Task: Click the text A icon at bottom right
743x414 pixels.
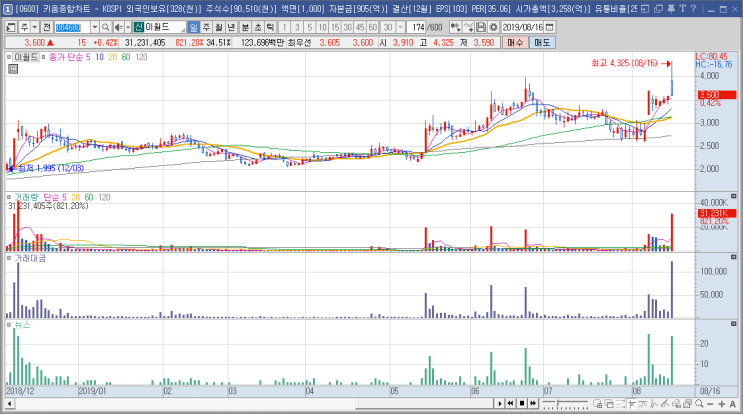Action: (x=733, y=404)
